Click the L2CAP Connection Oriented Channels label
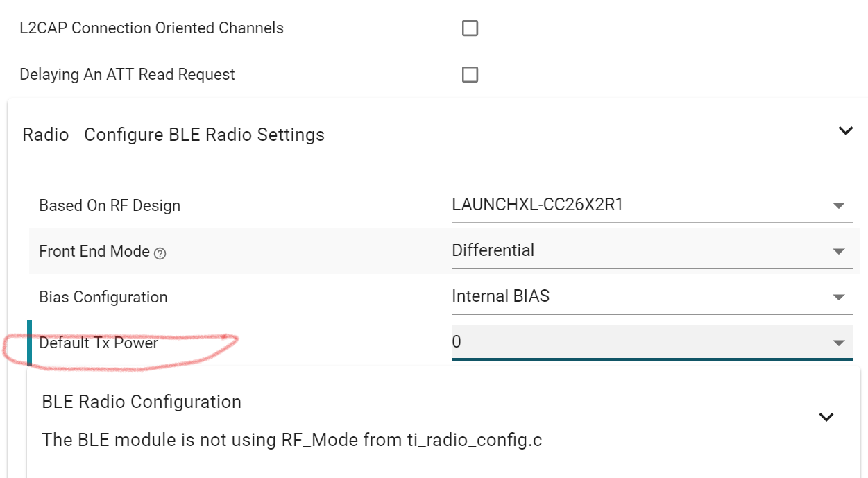 pos(151,28)
